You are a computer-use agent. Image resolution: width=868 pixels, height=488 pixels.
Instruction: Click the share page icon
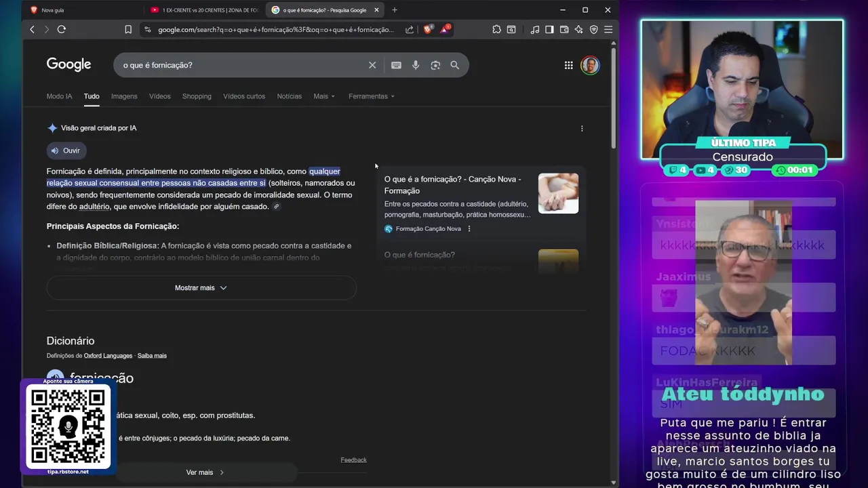[x=410, y=29]
